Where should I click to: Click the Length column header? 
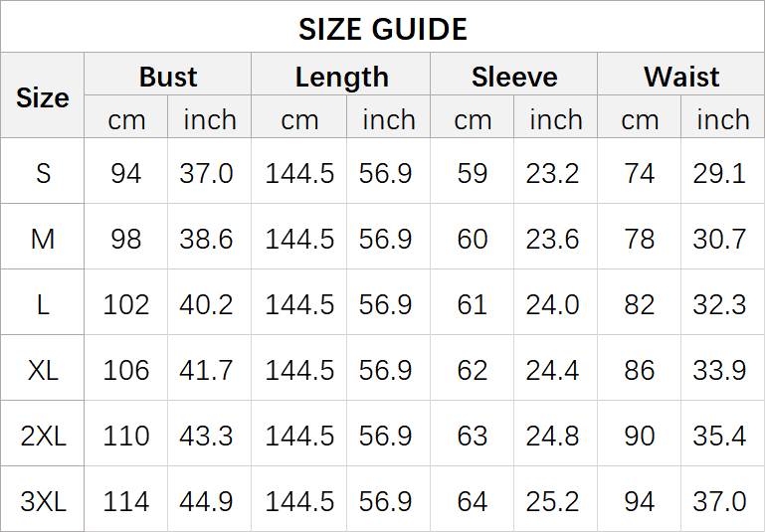point(341,77)
